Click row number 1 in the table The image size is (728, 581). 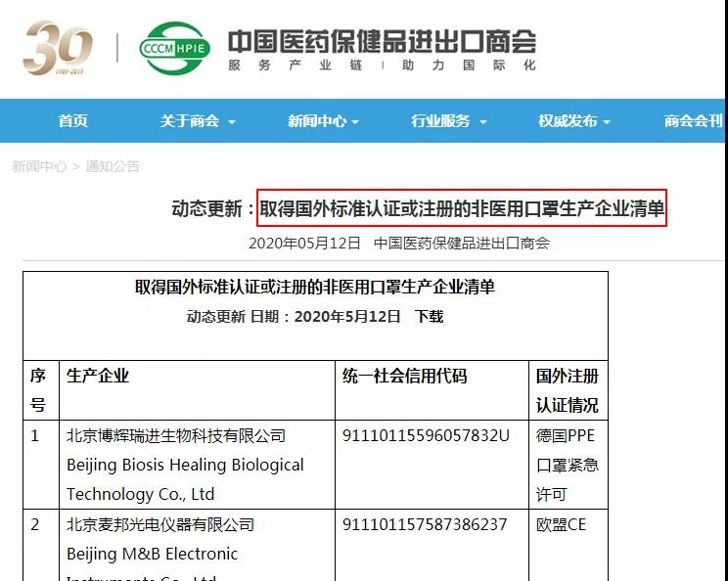coord(35,435)
